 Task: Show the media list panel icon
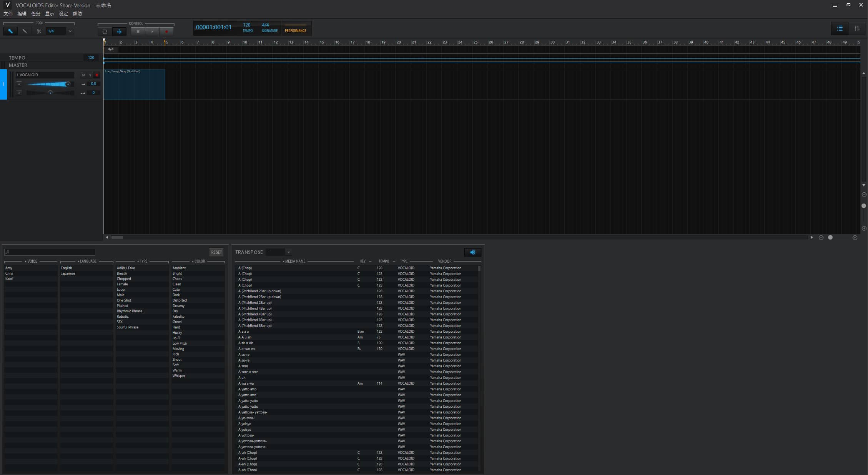840,28
